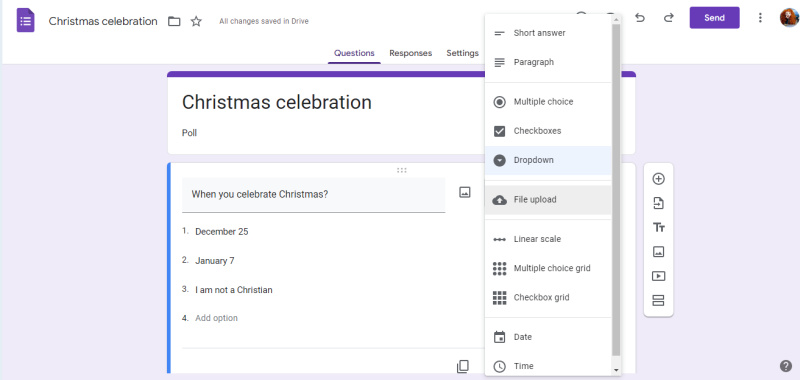Open the three-dot more options menu
Image resolution: width=800 pixels, height=380 pixels.
tap(760, 18)
